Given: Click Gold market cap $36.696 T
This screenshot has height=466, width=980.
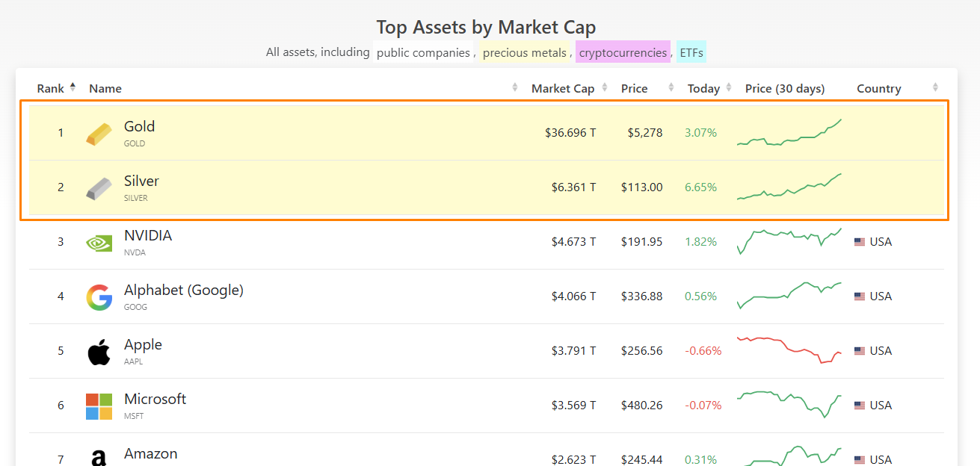Looking at the screenshot, I should click(x=570, y=133).
